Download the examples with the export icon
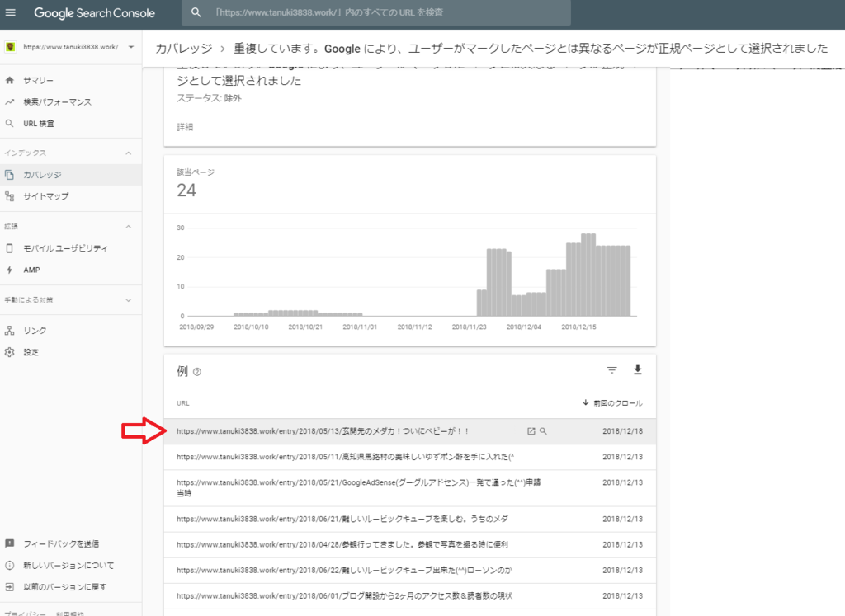Image resolution: width=845 pixels, height=616 pixels. pyautogui.click(x=638, y=370)
